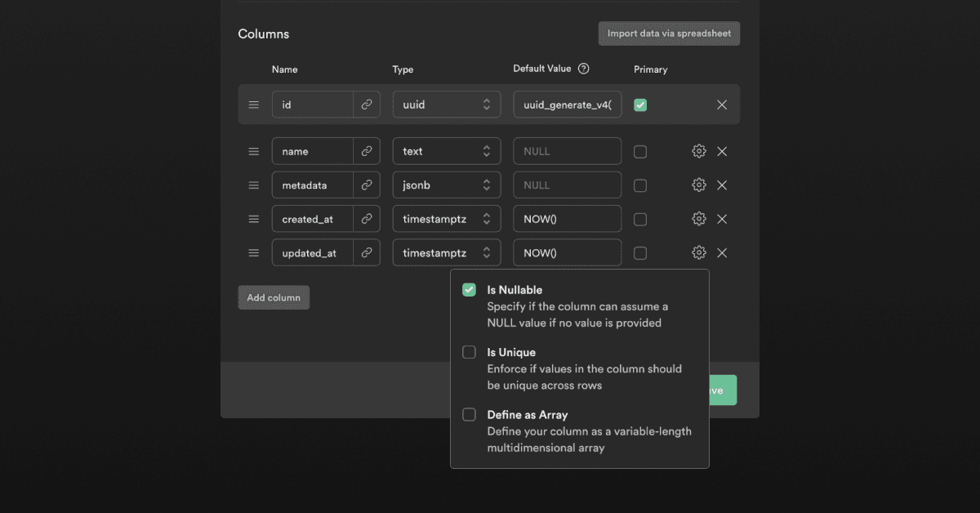Click the updated_at column name field
Viewport: 980px width, 513px height.
coord(313,253)
